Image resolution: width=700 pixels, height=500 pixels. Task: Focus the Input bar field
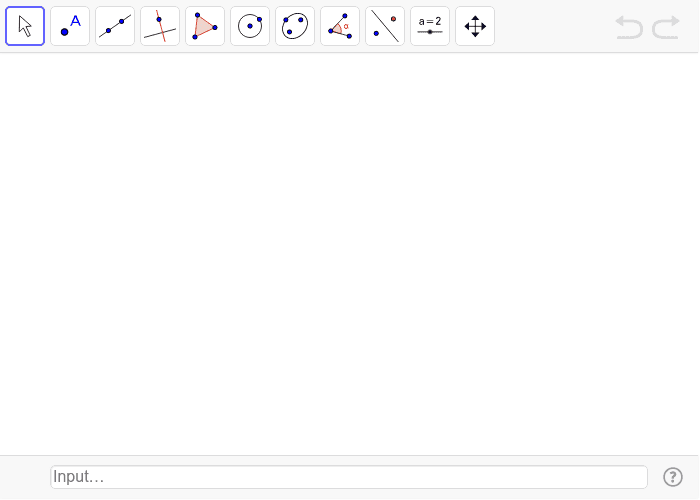[349, 477]
